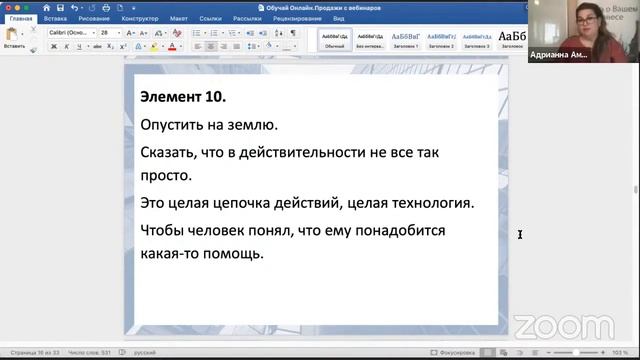Increase font size with larger A icon
The image size is (640, 360).
[130, 33]
